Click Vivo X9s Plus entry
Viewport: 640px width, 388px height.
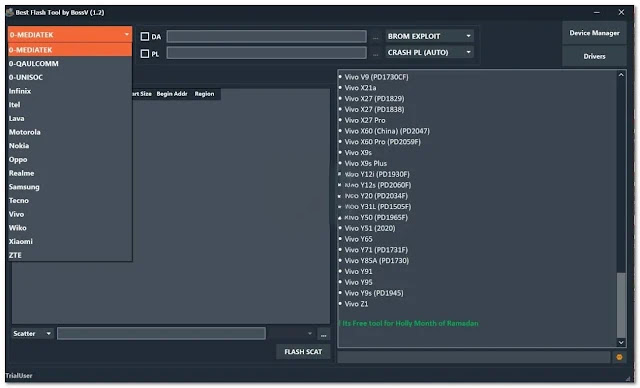click(366, 163)
